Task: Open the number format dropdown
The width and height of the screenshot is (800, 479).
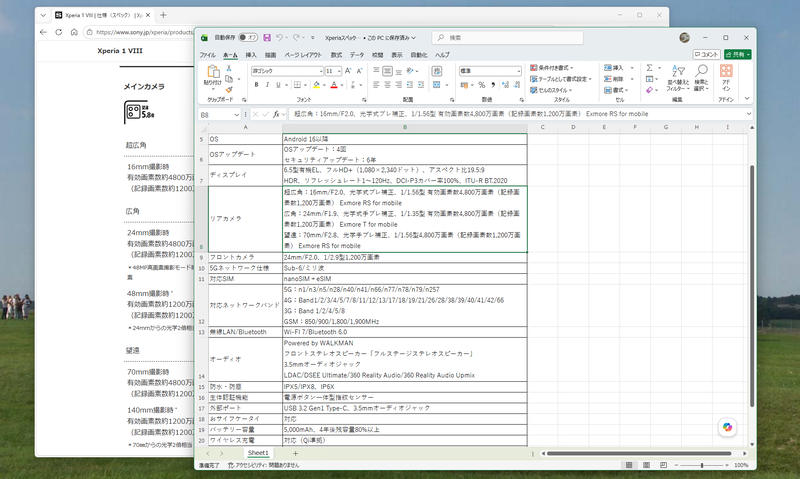Action: 518,71
